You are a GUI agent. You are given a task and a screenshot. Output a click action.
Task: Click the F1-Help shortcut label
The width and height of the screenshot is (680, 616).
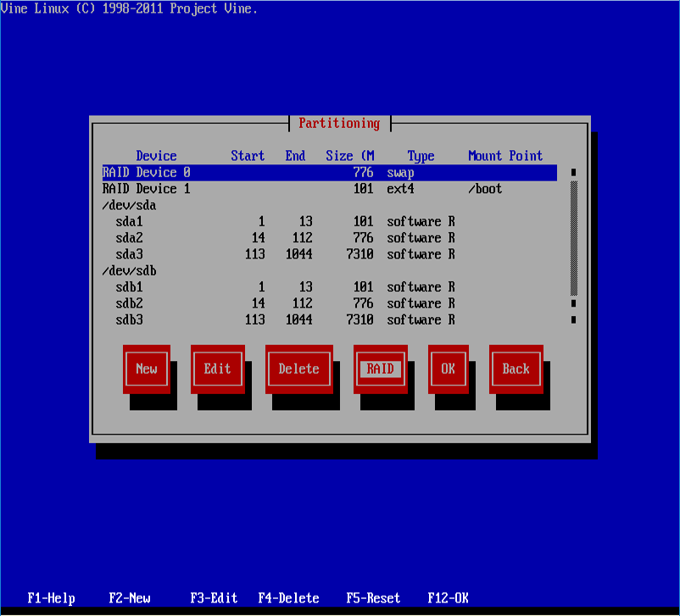pos(51,598)
